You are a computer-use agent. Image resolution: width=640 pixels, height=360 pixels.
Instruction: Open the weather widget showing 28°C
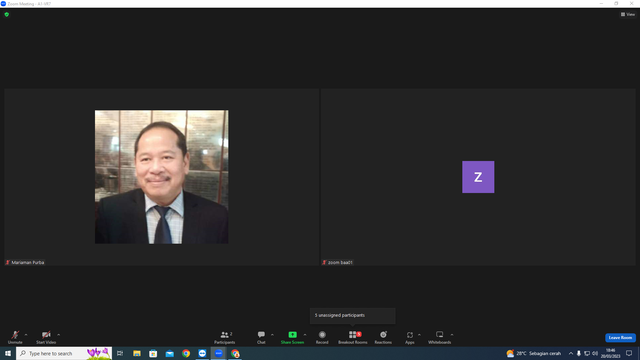(533, 353)
